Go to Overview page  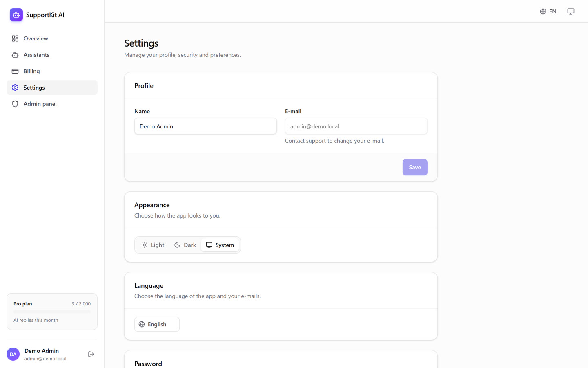[52, 38]
